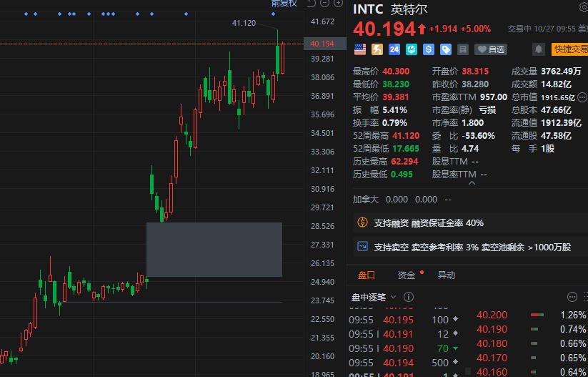Screen dimensions: 588x377
Task: Click 历史最低 value 0.495
Action: pos(402,175)
